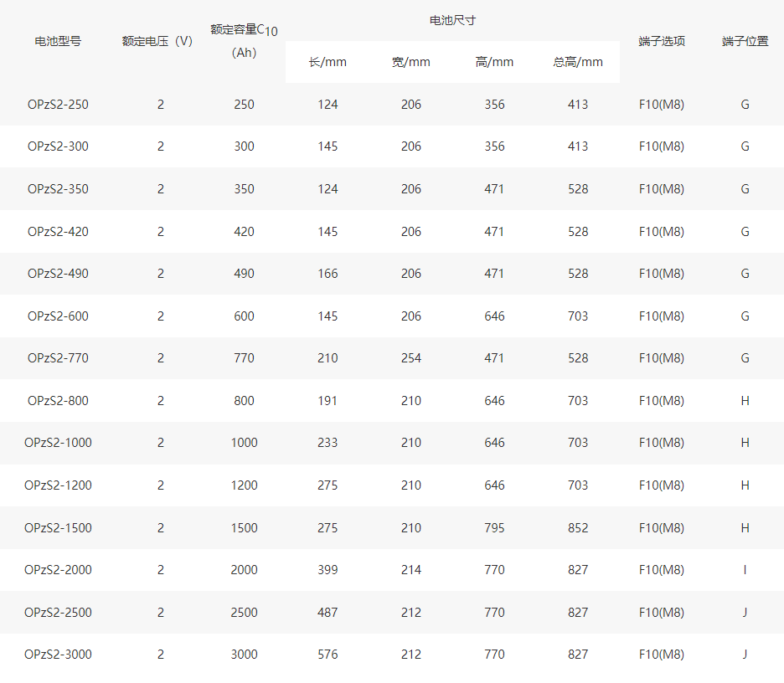Viewport: 784px width, 683px height.
Task: Select the OPzS2-1000 model cell
Action: tap(58, 443)
